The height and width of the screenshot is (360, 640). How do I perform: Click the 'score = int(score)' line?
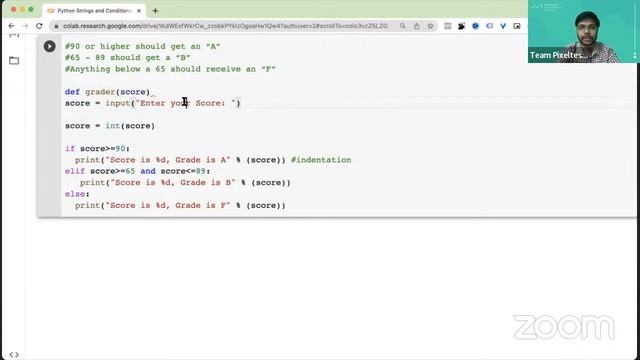pos(110,126)
